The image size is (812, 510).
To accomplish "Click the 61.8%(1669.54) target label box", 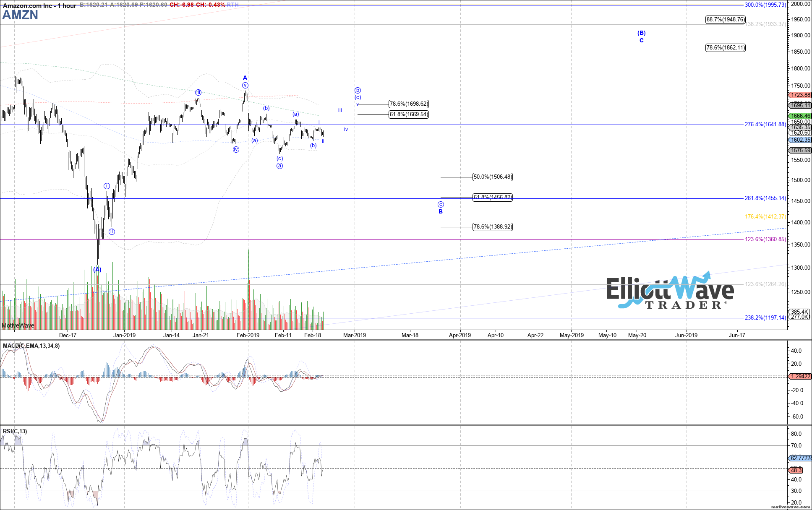I will tap(409, 114).
